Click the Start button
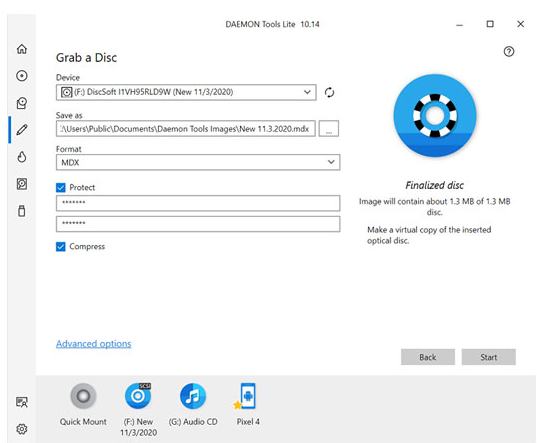Screen dimensions: 537x443 click(488, 357)
